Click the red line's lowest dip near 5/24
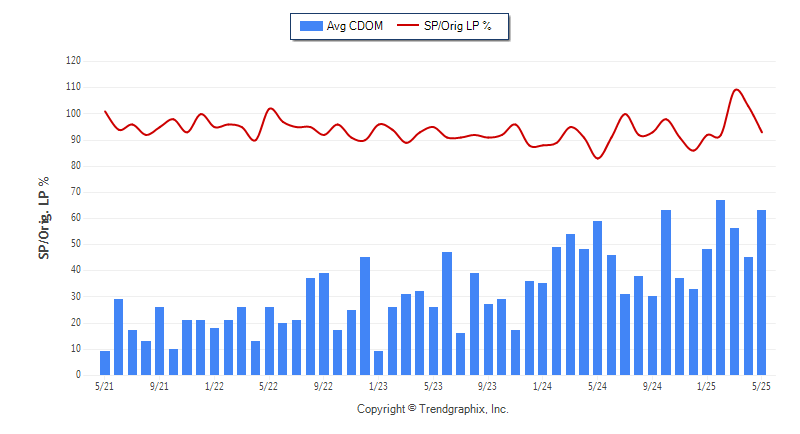The width and height of the screenshot is (800, 434). 598,159
